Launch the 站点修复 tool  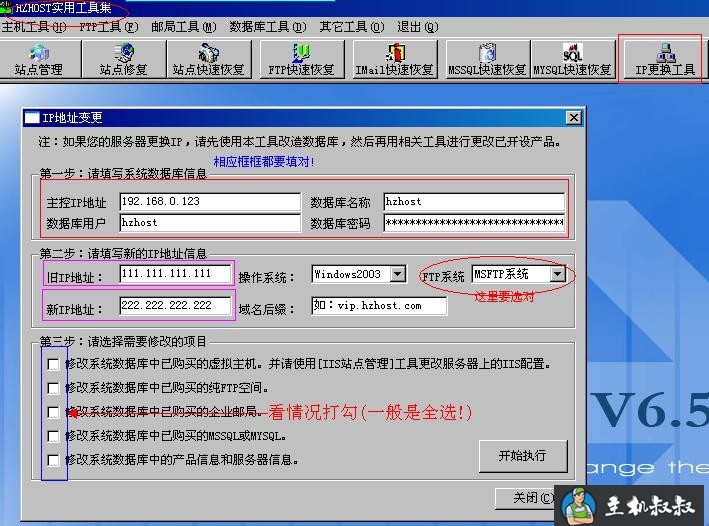click(x=124, y=60)
